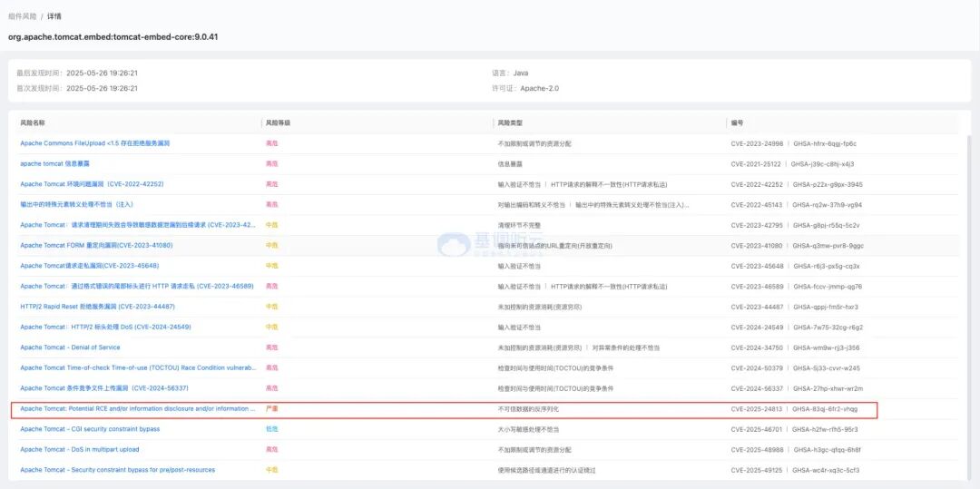Image resolution: width=980 pixels, height=489 pixels.
Task: Open Tomcat CGI security constraint bypass link
Action: [90, 429]
